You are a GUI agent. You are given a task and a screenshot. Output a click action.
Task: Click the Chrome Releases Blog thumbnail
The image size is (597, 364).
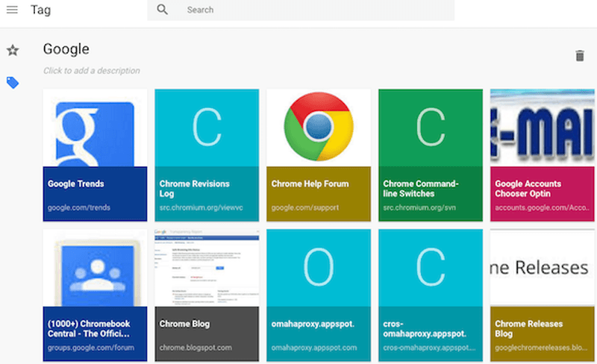coord(543,267)
